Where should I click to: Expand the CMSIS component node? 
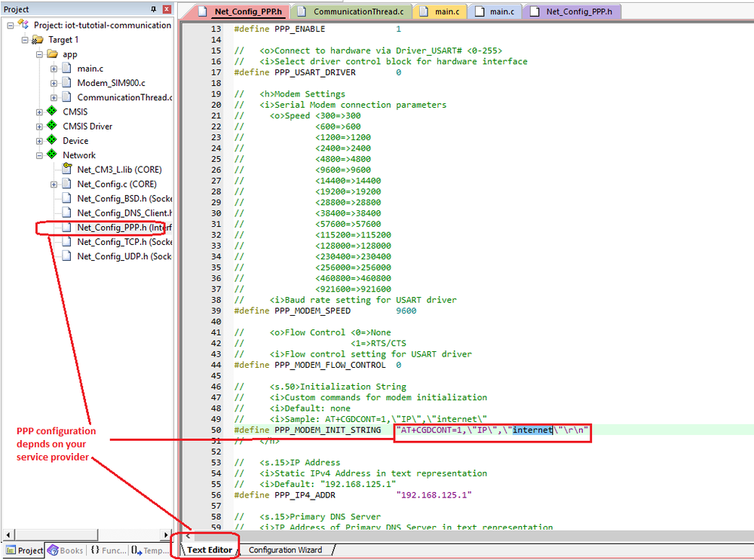39,112
